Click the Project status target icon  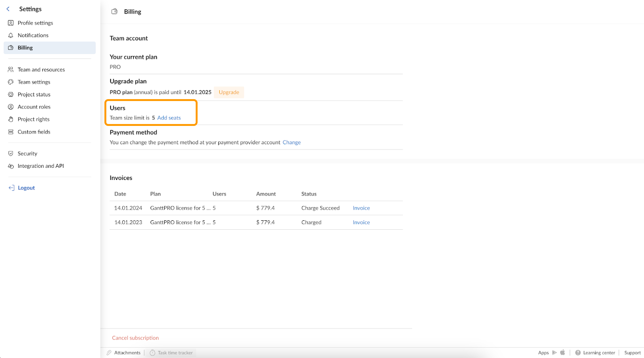tap(11, 94)
